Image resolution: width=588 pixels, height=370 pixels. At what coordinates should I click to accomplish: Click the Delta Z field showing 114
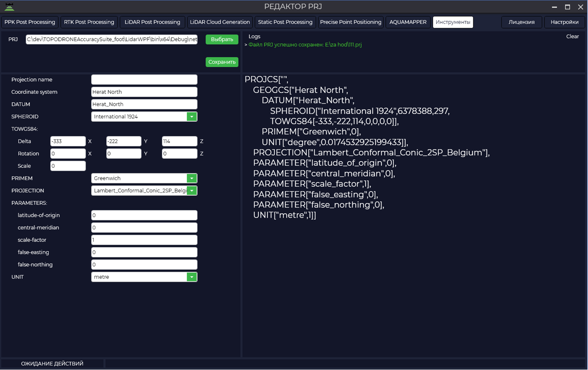pyautogui.click(x=180, y=141)
